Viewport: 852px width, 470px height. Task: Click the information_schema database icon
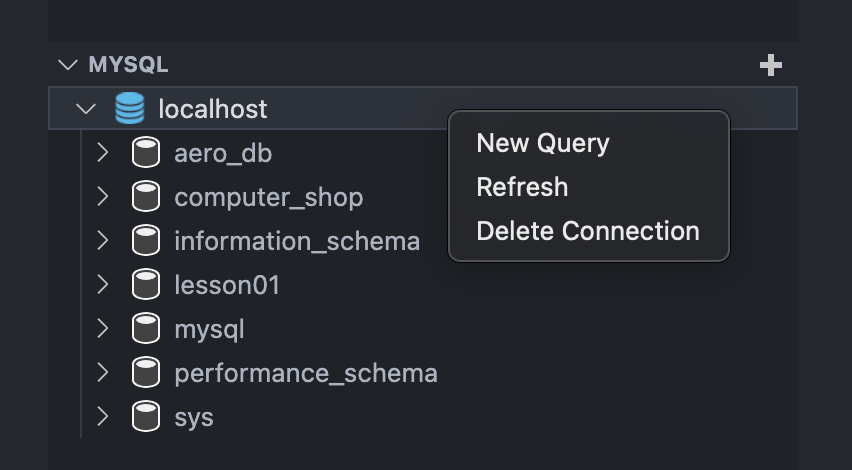pyautogui.click(x=146, y=241)
